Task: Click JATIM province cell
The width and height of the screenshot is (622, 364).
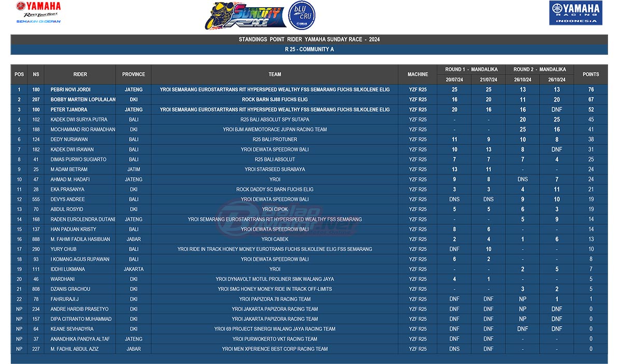Action: pyautogui.click(x=133, y=169)
